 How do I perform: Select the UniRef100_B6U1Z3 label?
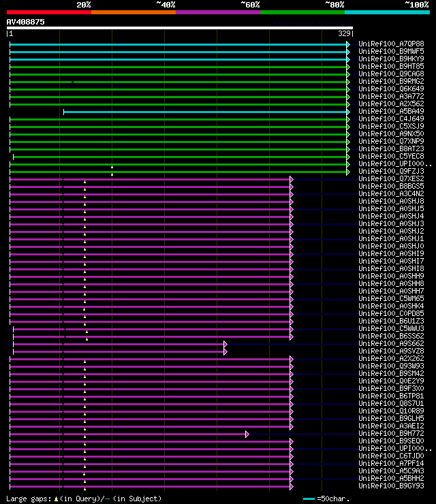point(391,321)
